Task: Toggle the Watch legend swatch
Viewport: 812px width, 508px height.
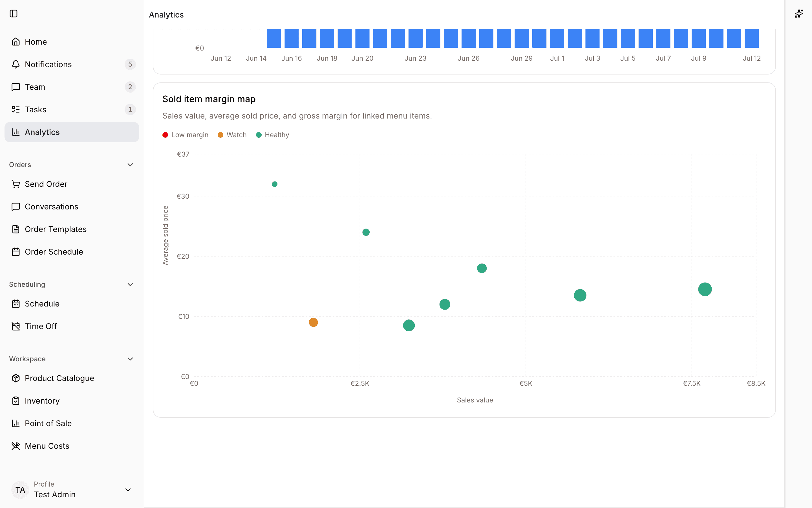Action: [220, 135]
